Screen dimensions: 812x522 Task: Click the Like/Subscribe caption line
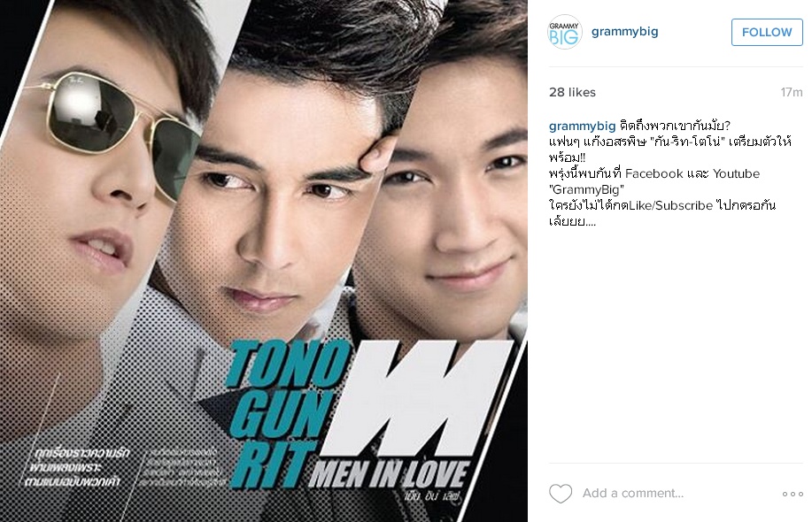pos(661,205)
